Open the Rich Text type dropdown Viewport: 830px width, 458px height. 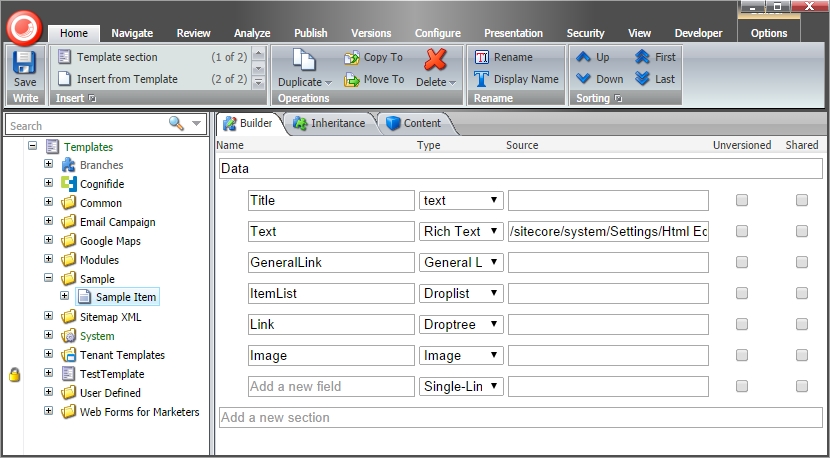[461, 231]
